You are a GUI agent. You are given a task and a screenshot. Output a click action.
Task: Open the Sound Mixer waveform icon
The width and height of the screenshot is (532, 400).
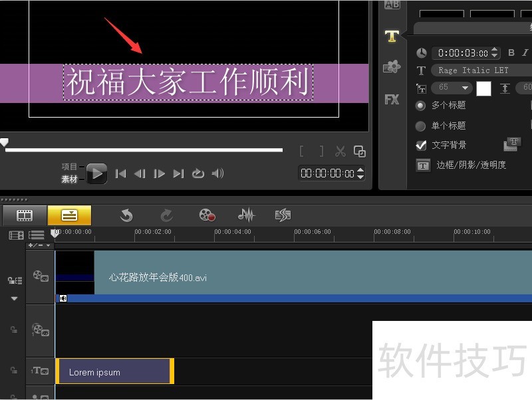click(246, 215)
